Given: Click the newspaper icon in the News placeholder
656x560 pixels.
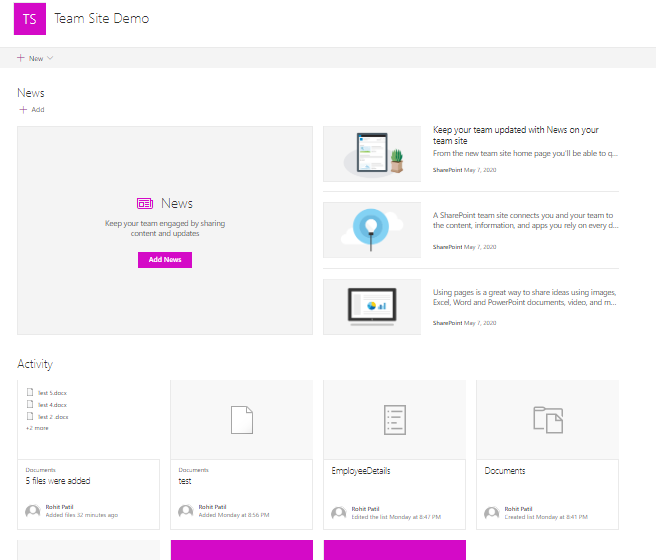Looking at the screenshot, I should pos(145,204).
